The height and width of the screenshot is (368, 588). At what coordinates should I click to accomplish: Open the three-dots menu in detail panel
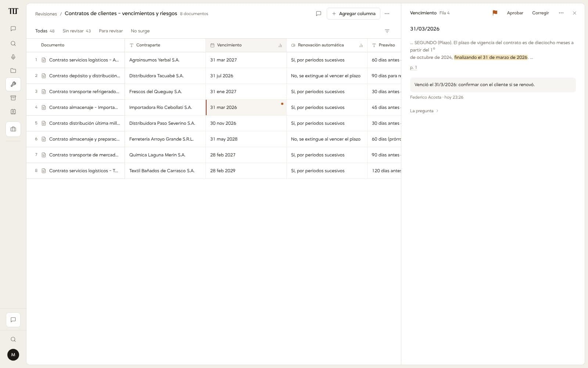pyautogui.click(x=561, y=13)
